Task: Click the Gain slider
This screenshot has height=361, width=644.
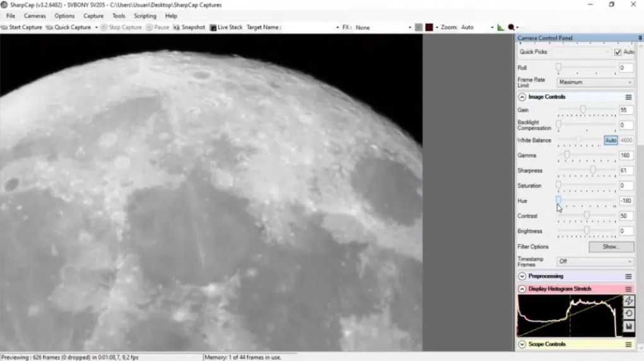Action: point(587,110)
